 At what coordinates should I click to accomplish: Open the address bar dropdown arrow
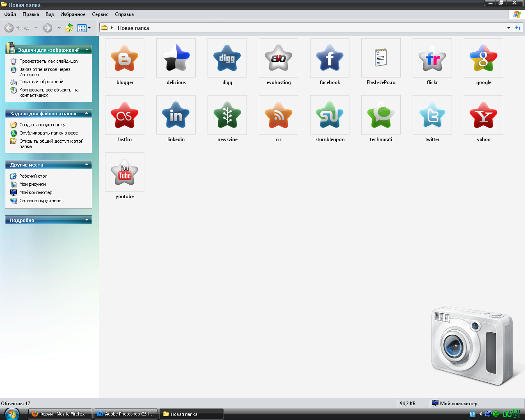509,28
